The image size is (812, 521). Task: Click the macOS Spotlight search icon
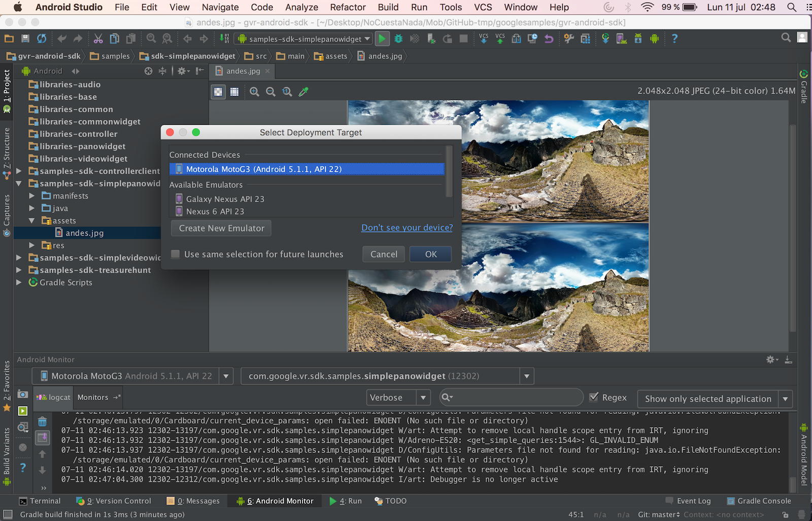tap(792, 7)
